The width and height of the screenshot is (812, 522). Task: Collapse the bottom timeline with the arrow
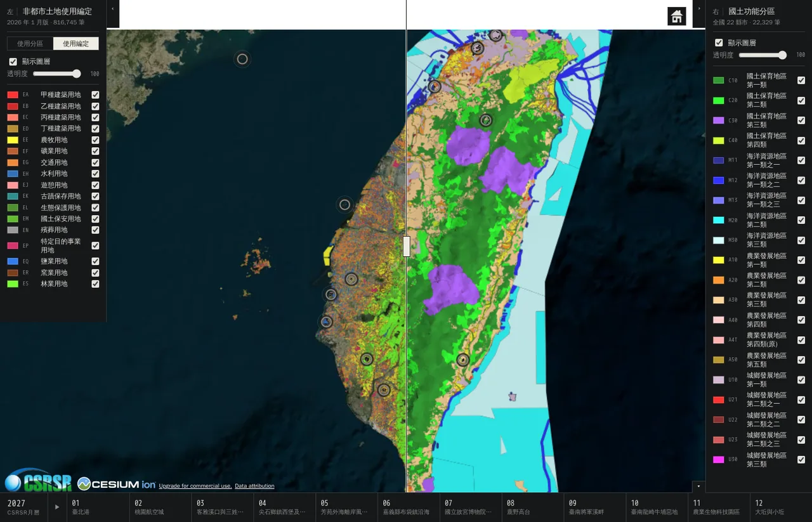coord(698,486)
